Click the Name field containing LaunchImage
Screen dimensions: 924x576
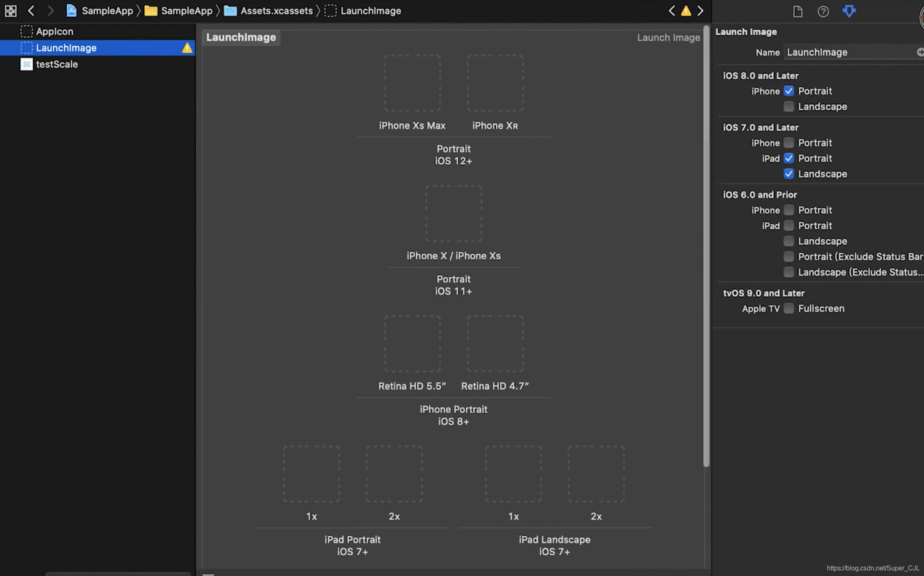847,53
